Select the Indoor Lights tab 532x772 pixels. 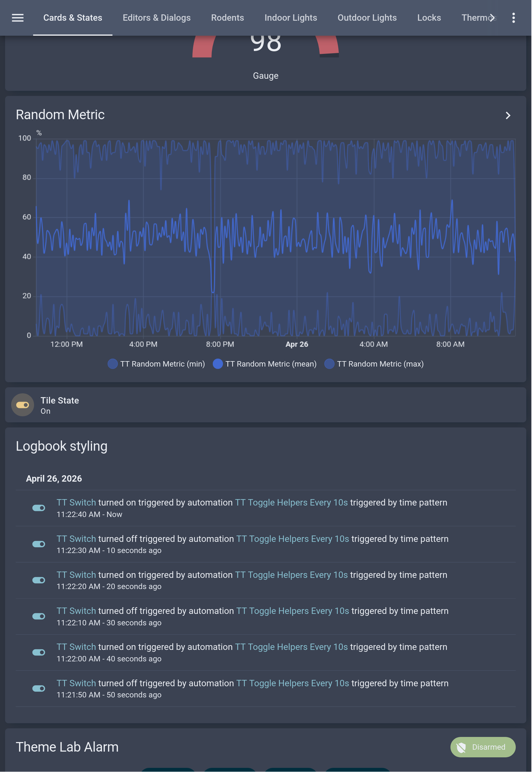pyautogui.click(x=291, y=18)
